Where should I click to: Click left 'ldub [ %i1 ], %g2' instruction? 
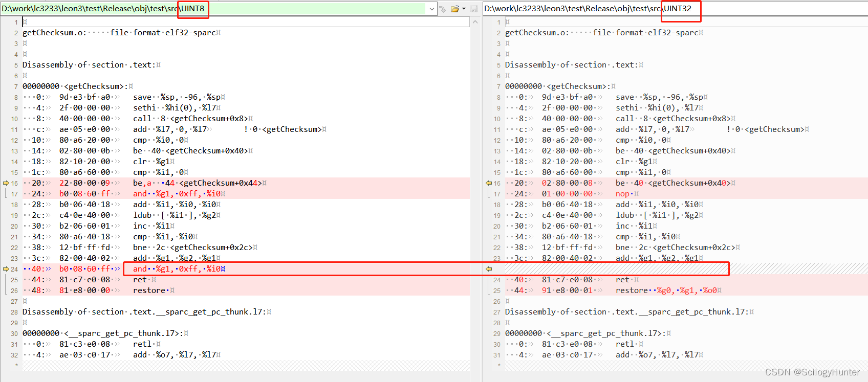pyautogui.click(x=177, y=215)
